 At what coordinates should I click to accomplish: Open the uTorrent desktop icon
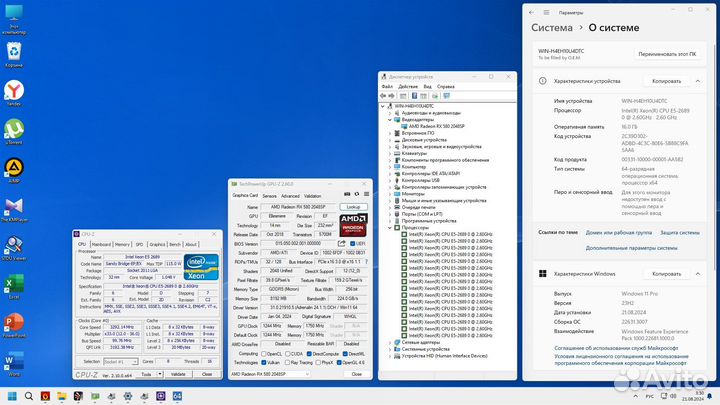pos(14,131)
